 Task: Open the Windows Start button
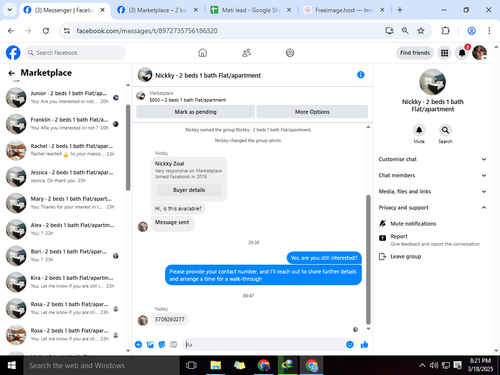(x=12, y=365)
